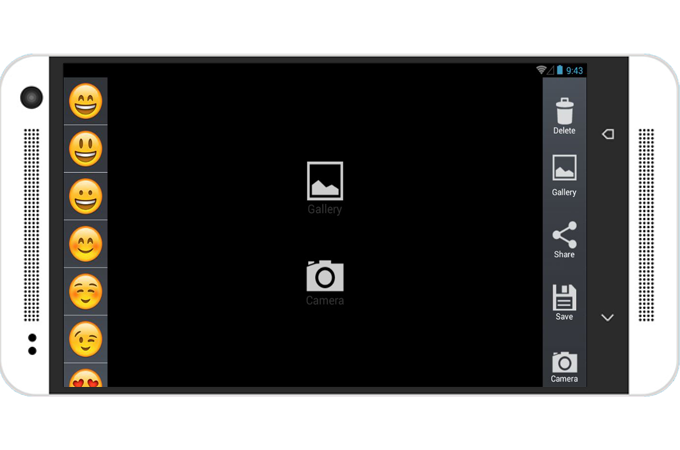
Task: Pick the open-mouth smiley emoji sticker
Action: pyautogui.click(x=85, y=149)
